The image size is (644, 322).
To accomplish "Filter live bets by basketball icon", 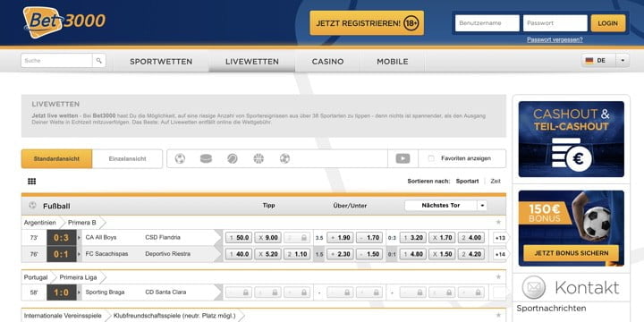I will [258, 158].
